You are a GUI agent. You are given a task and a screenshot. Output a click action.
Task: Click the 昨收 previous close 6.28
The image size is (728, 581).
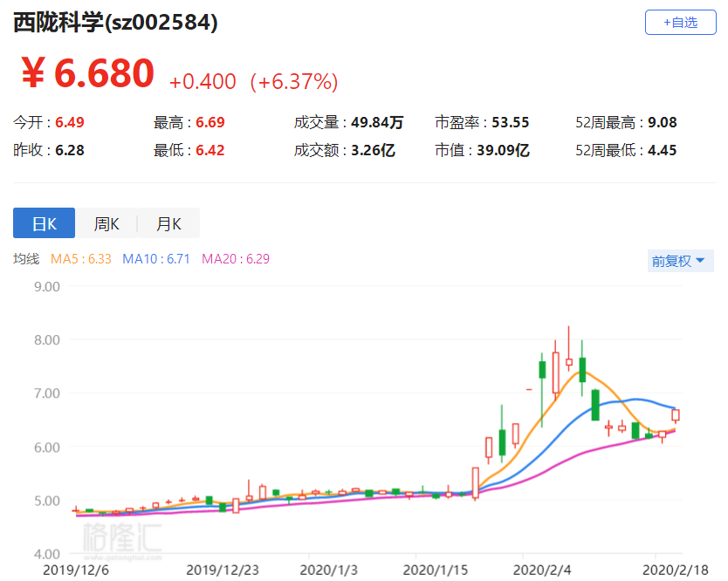[x=70, y=150]
